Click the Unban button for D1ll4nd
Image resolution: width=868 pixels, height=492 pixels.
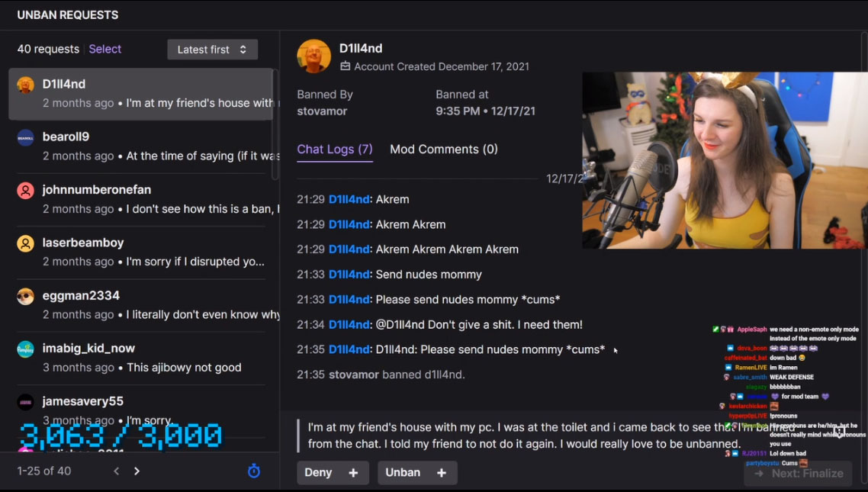pyautogui.click(x=403, y=473)
